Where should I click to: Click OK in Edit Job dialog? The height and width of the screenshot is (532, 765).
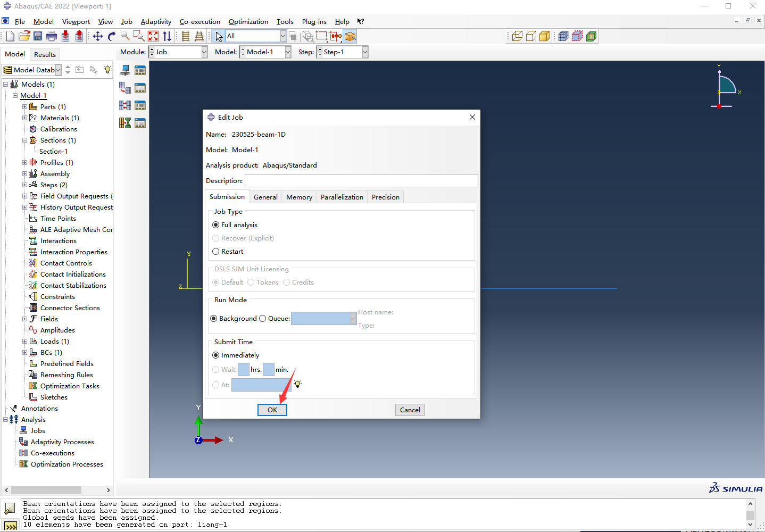coord(272,410)
